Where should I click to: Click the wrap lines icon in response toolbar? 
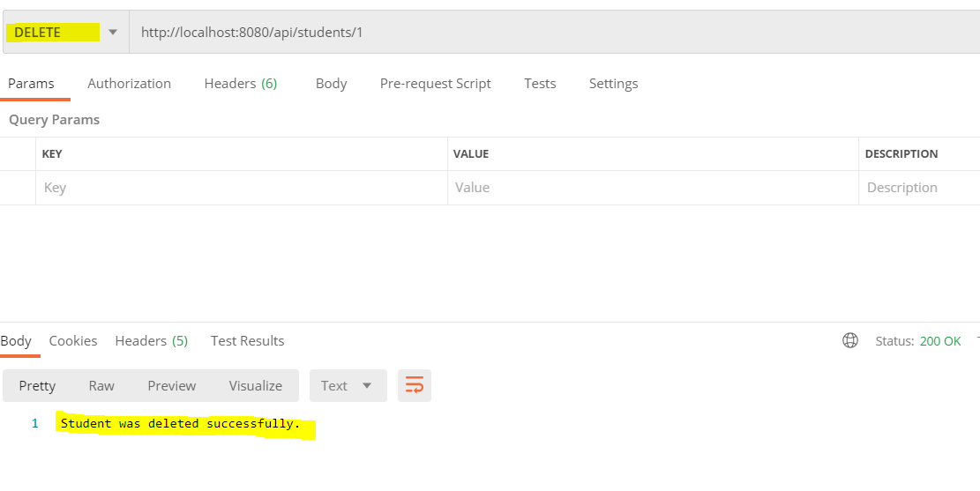pos(415,385)
